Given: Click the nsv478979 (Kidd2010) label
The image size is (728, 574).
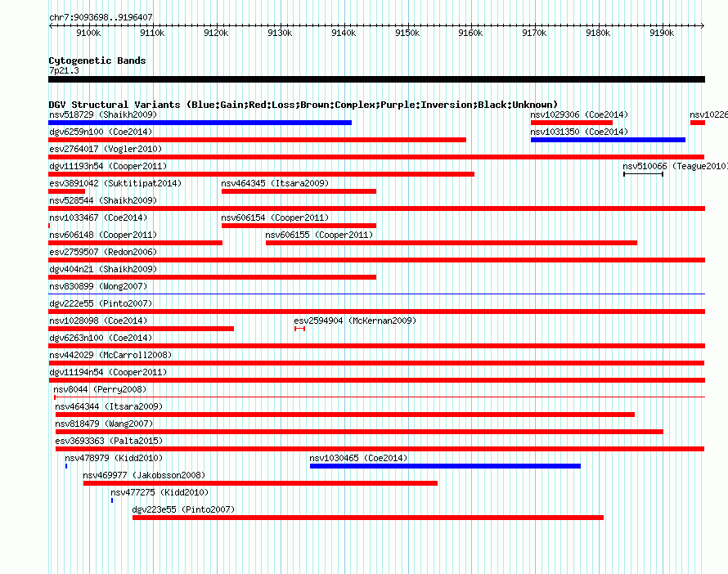Looking at the screenshot, I should [114, 458].
